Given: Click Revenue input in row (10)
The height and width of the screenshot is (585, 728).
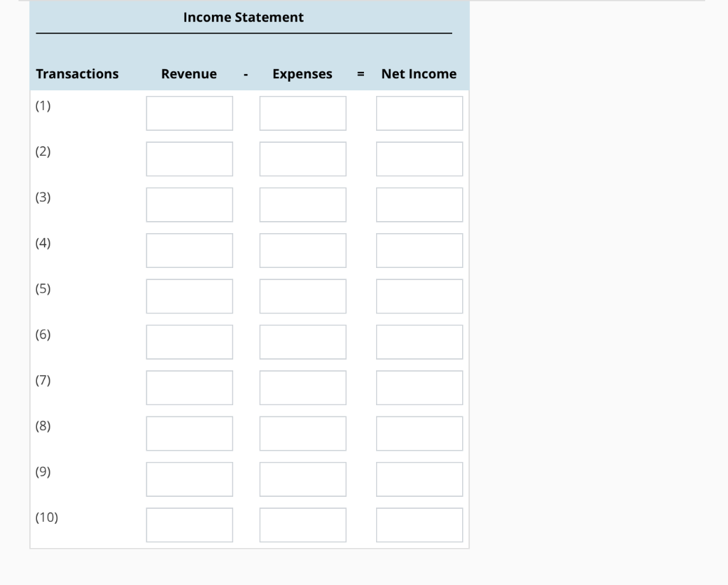Looking at the screenshot, I should point(189,525).
